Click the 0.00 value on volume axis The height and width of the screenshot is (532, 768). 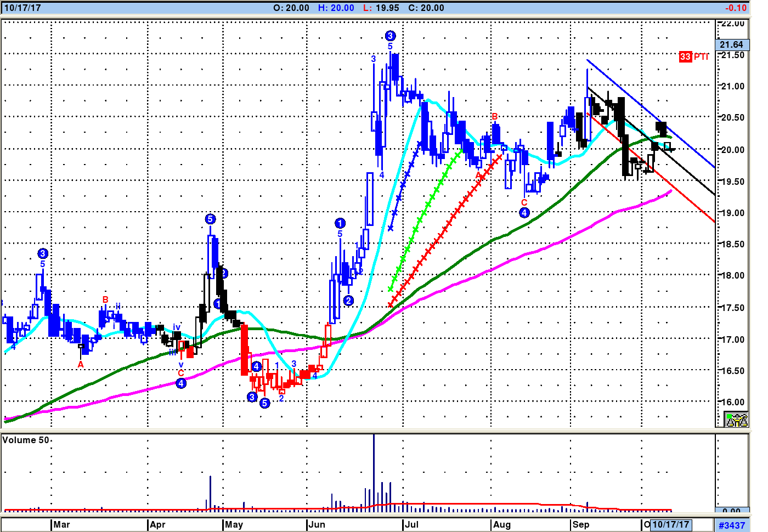(731, 511)
